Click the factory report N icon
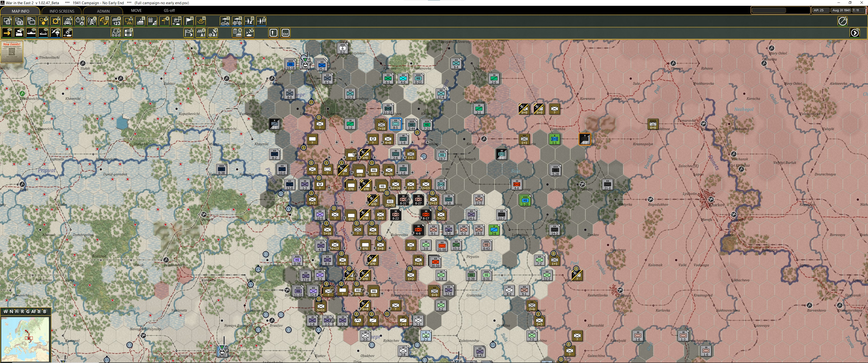 (x=237, y=33)
